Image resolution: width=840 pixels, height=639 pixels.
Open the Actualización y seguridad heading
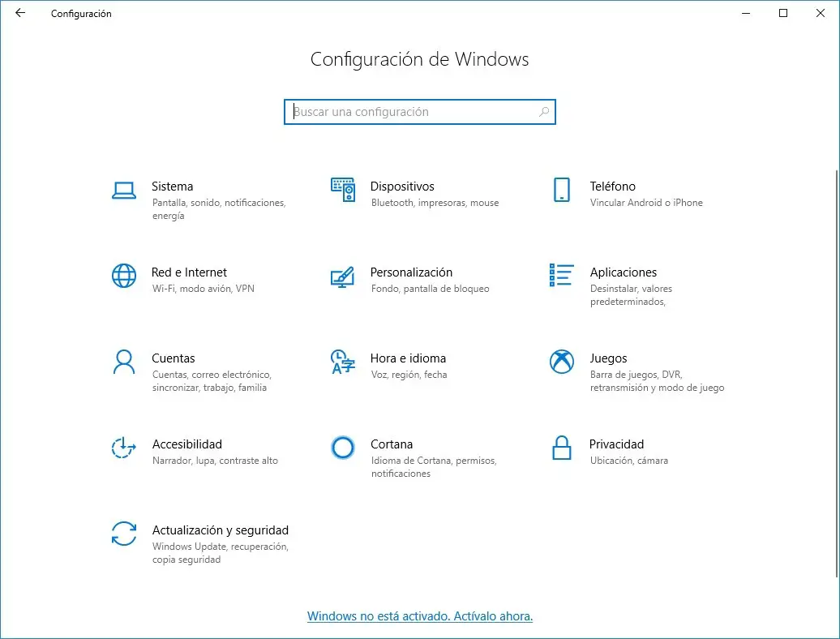221,530
